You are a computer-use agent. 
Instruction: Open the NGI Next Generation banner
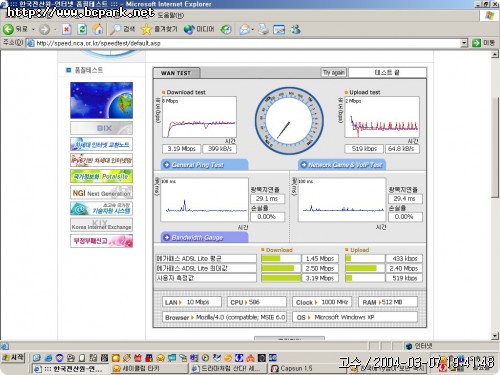point(101,193)
